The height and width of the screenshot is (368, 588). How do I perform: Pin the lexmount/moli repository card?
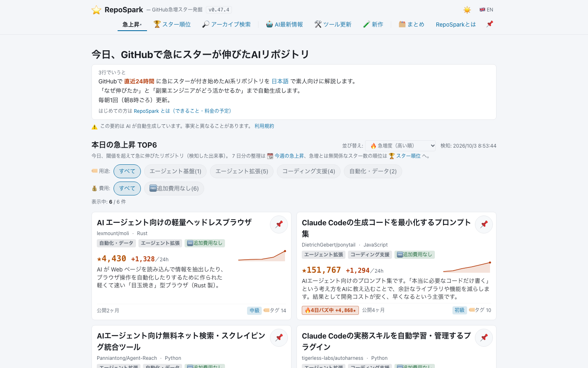(x=279, y=224)
